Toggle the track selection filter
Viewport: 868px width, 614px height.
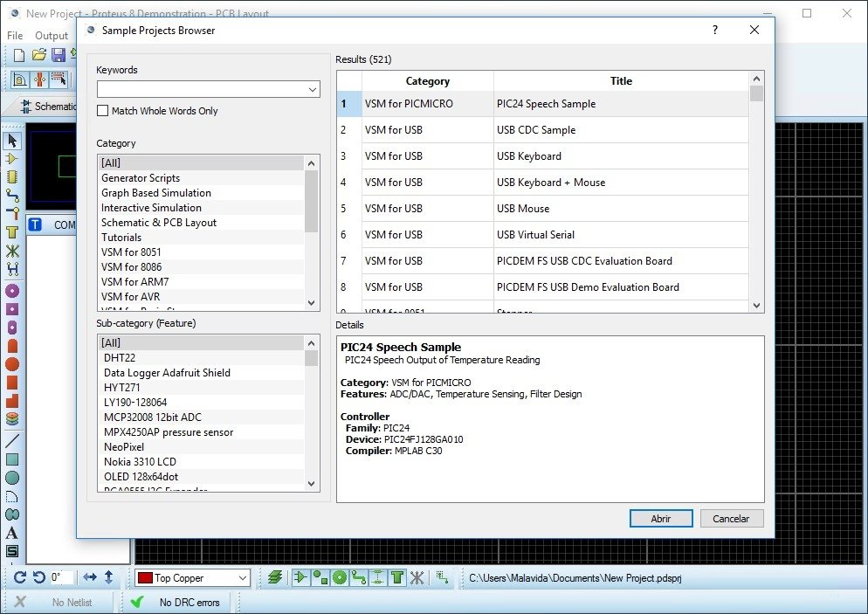[359, 578]
